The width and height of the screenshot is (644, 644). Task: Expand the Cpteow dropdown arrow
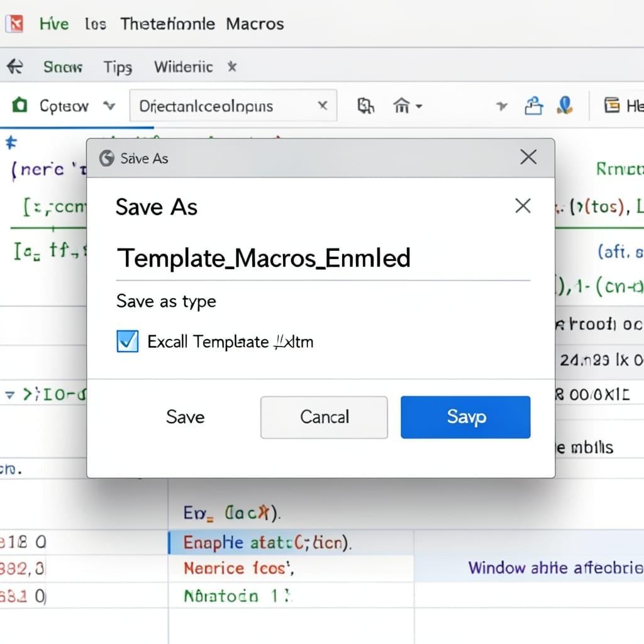click(109, 106)
